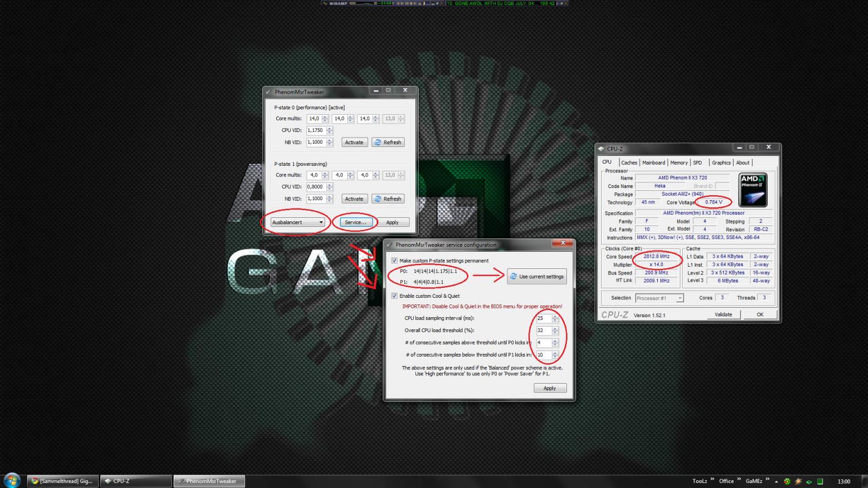Toggle Enable custom Cool & Quiet
Screen dimensions: 868x488
tap(394, 296)
